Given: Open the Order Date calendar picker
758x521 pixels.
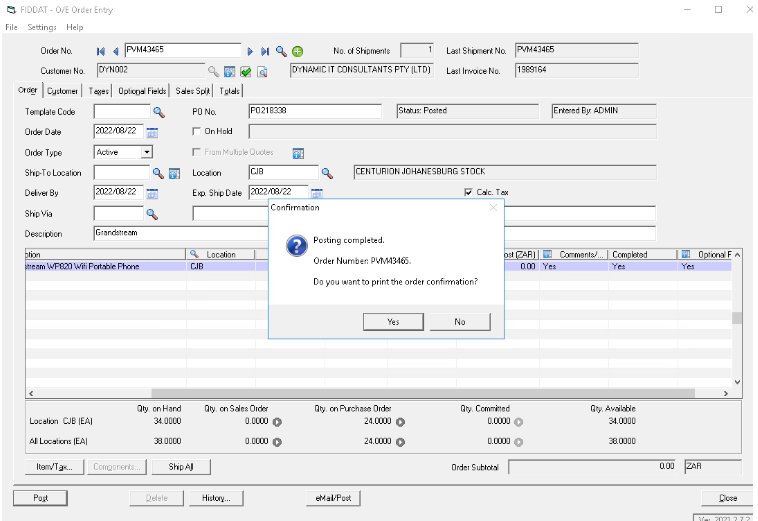Looking at the screenshot, I should tap(153, 131).
